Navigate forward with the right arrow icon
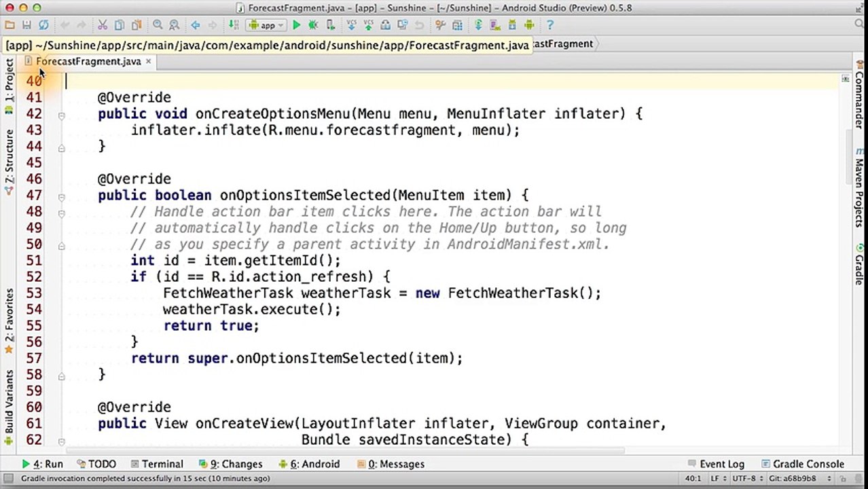Image resolution: width=868 pixels, height=489 pixels. tap(213, 25)
